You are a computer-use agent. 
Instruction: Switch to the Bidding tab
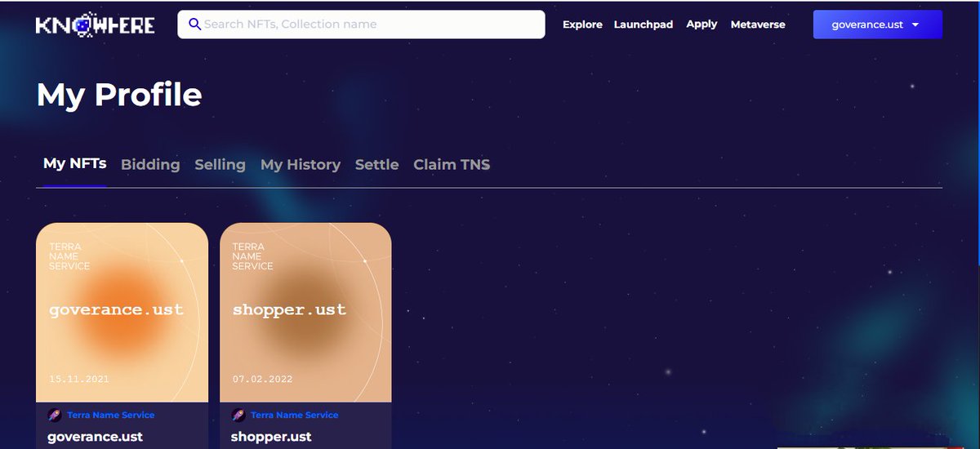[150, 164]
